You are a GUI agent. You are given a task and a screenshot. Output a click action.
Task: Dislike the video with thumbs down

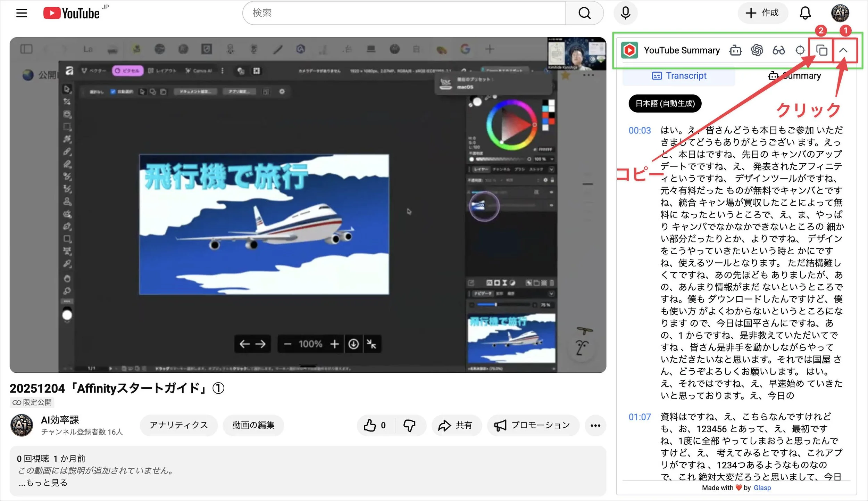409,425
